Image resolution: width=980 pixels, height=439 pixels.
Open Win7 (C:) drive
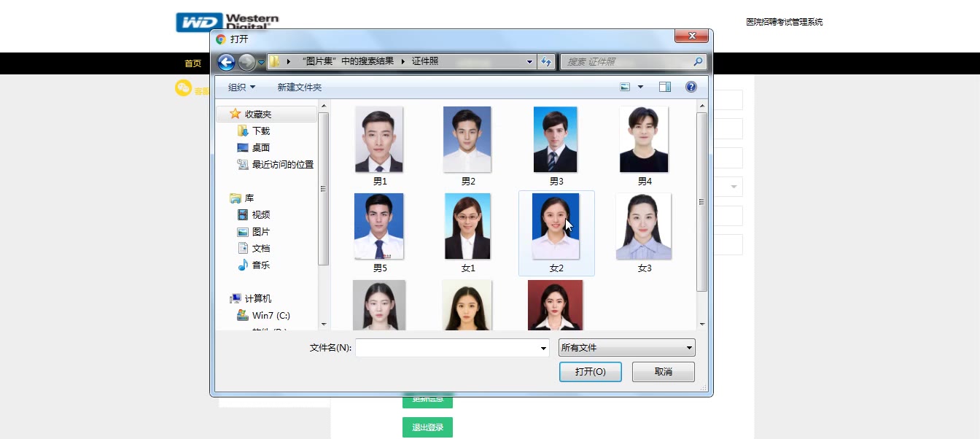(264, 316)
